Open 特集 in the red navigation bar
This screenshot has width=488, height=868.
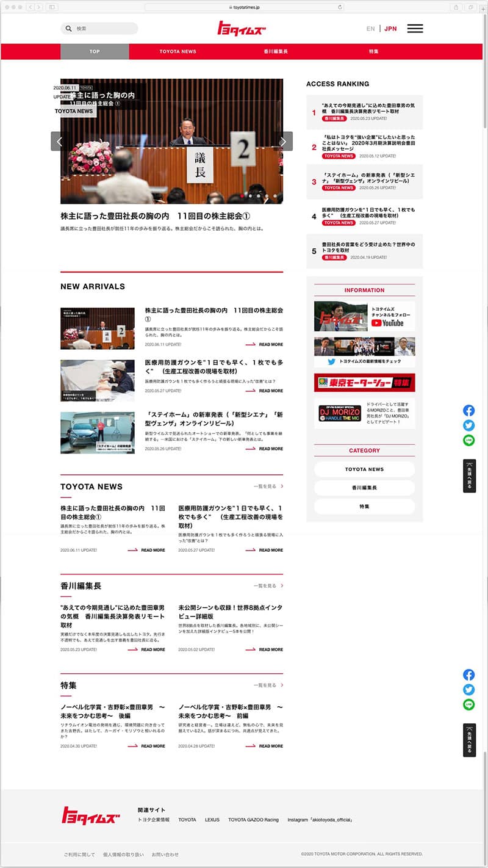click(373, 51)
